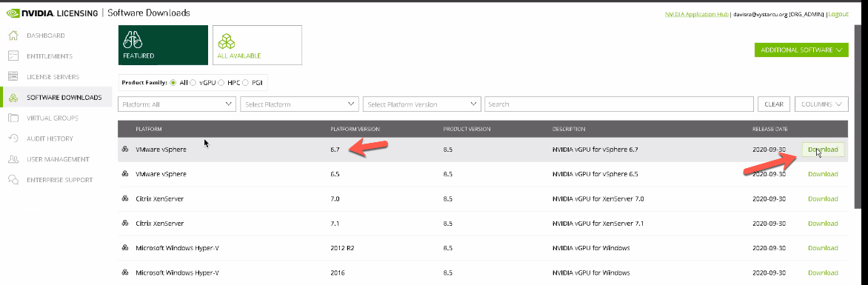Click the Logout link

(838, 14)
